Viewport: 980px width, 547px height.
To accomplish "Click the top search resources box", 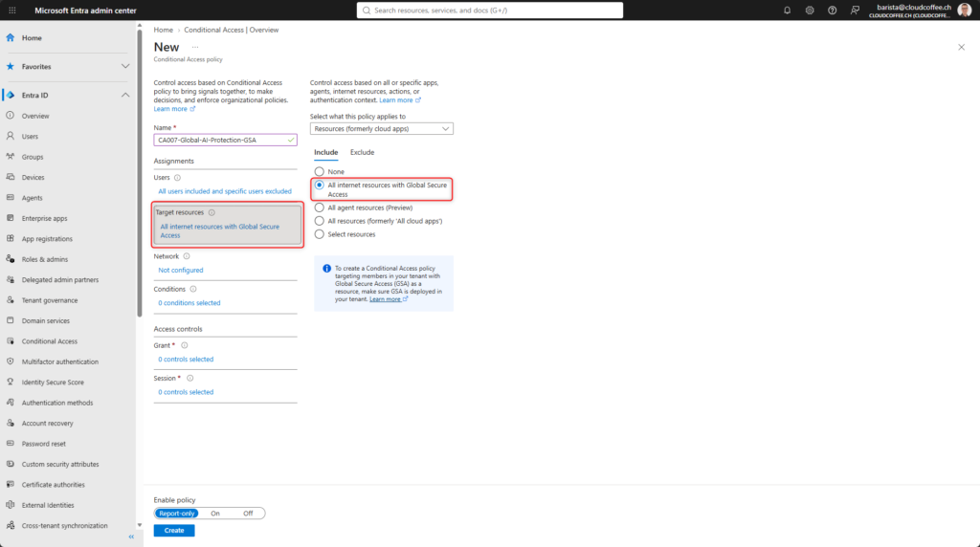I will coord(489,10).
